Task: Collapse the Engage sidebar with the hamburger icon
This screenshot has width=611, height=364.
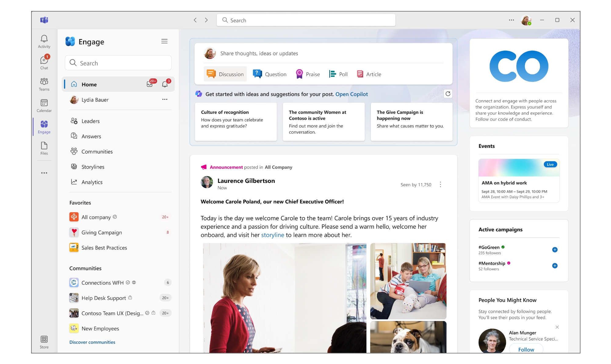Action: coord(164,41)
